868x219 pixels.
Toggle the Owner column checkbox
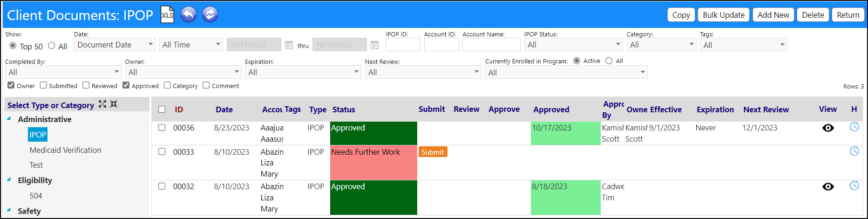[x=11, y=85]
